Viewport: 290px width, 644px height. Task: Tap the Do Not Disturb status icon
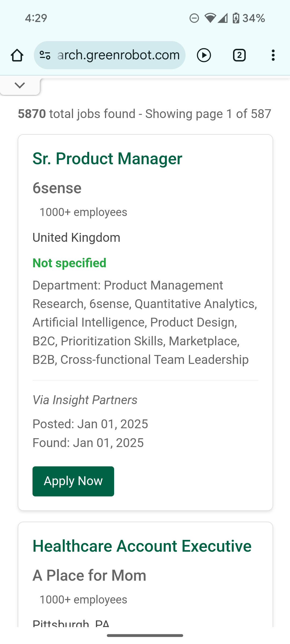(x=194, y=18)
